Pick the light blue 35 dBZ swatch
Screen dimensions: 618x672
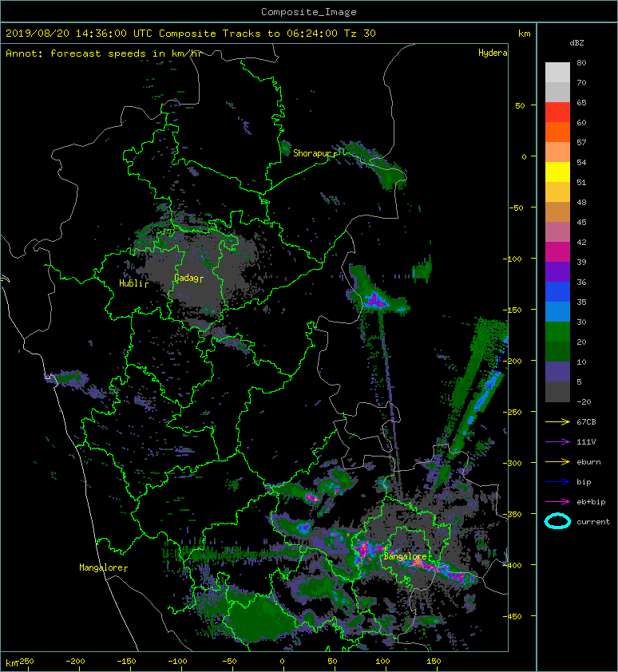pyautogui.click(x=557, y=311)
